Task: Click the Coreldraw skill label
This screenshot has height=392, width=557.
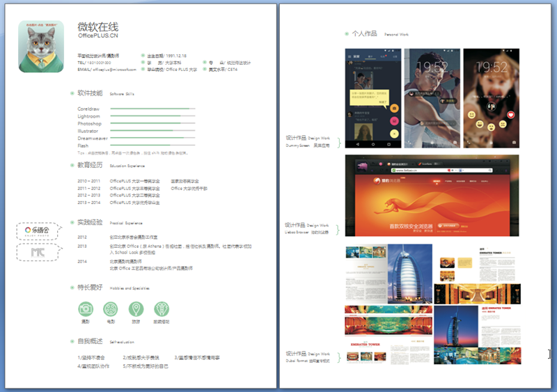Action: [x=88, y=109]
